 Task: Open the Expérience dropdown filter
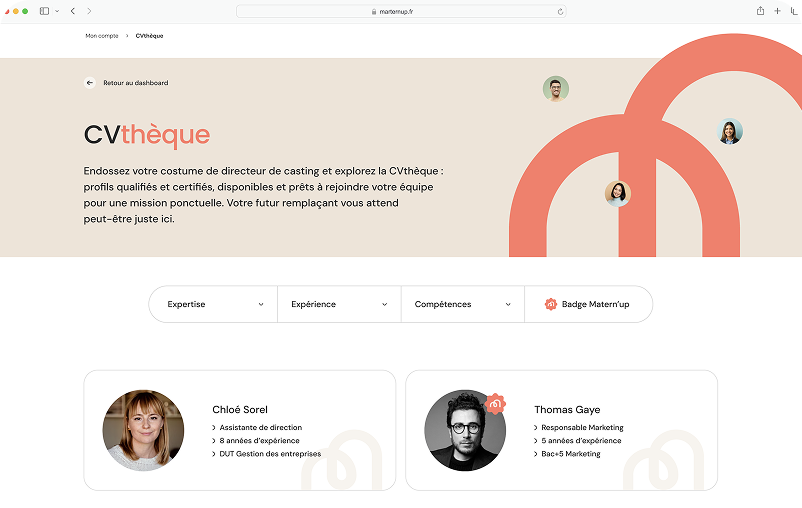[x=338, y=304]
